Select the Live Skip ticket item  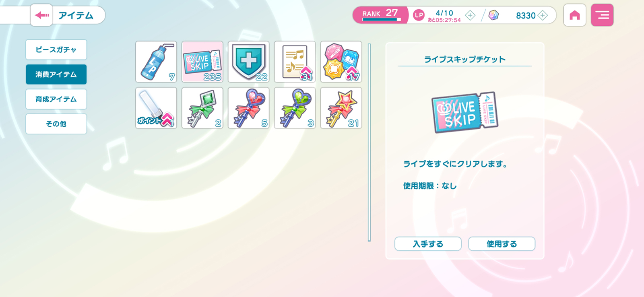click(x=202, y=62)
